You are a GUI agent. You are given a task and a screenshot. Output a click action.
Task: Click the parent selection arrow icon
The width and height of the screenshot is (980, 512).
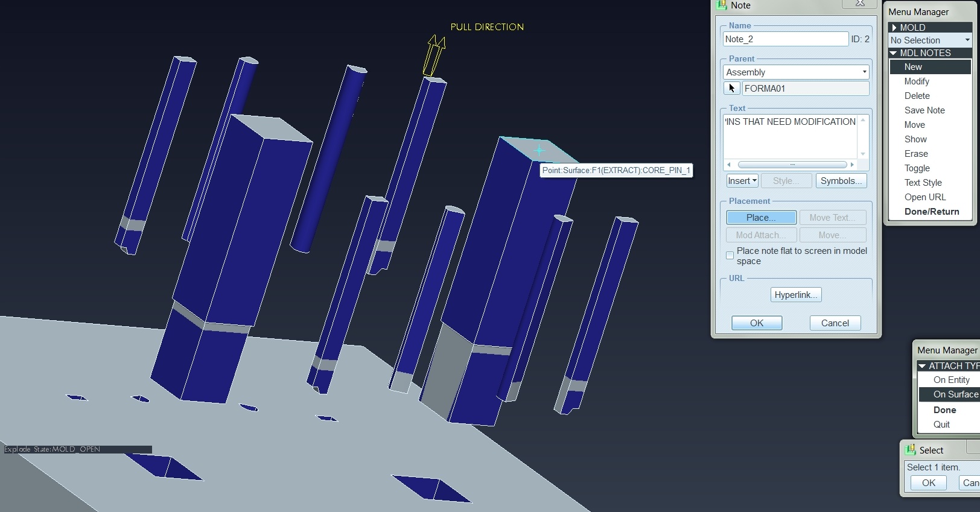[731, 88]
